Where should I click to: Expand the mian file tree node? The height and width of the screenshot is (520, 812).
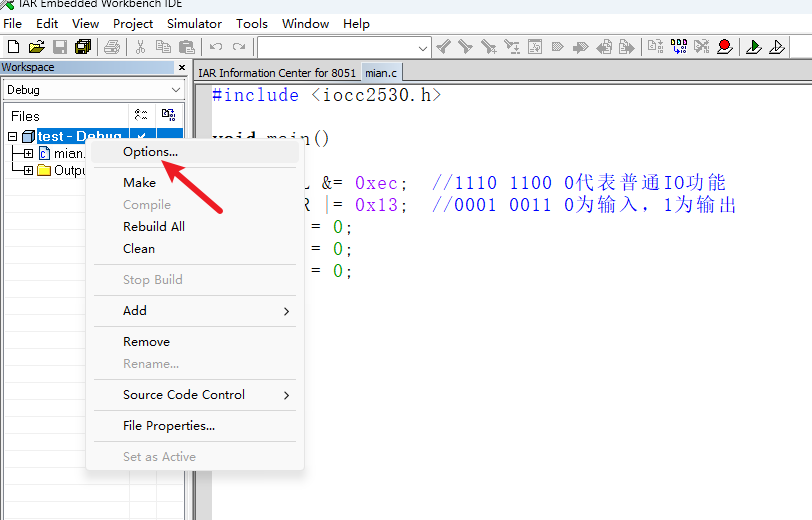click(x=28, y=154)
